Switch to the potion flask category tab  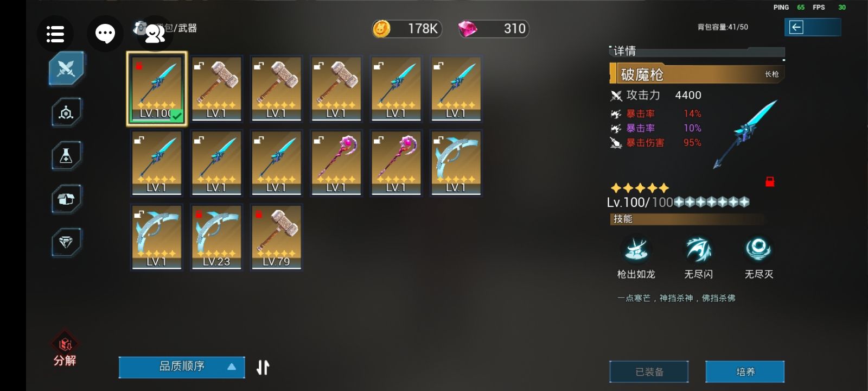pos(66,156)
